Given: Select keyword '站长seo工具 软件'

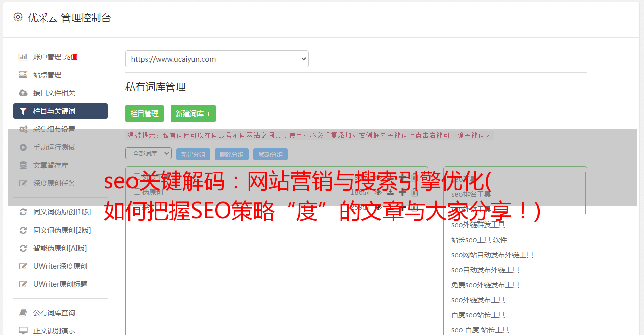Looking at the screenshot, I should [479, 240].
